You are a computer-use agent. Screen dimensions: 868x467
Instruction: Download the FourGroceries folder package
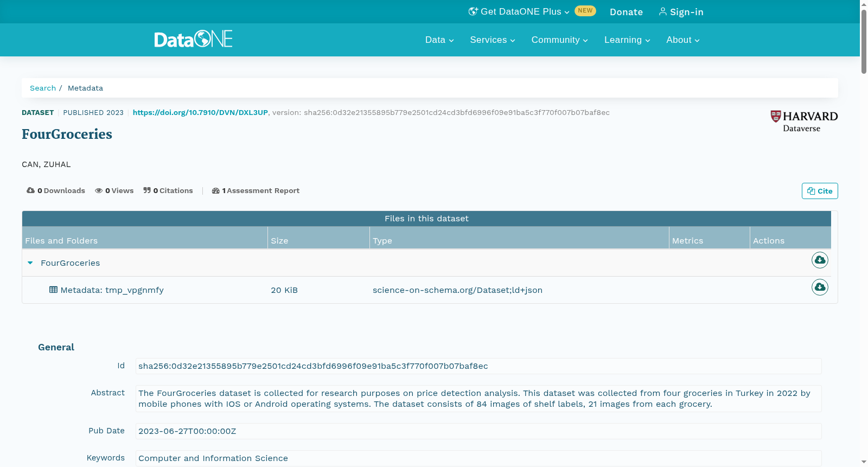point(820,260)
